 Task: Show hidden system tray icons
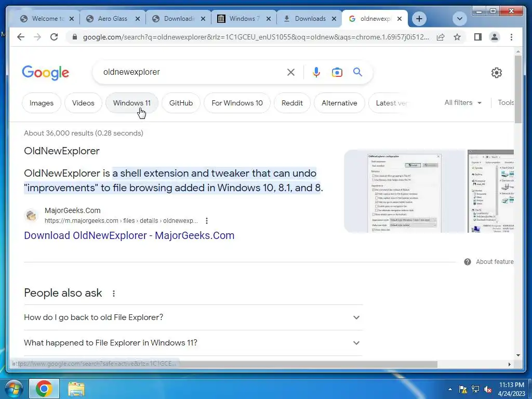point(450,389)
